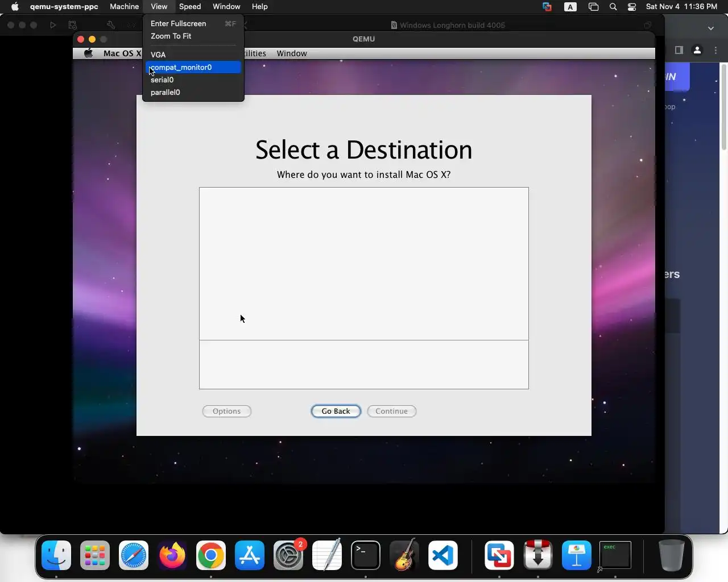This screenshot has height=582, width=728.
Task: Open Finder from the Dock
Action: [x=56, y=555]
